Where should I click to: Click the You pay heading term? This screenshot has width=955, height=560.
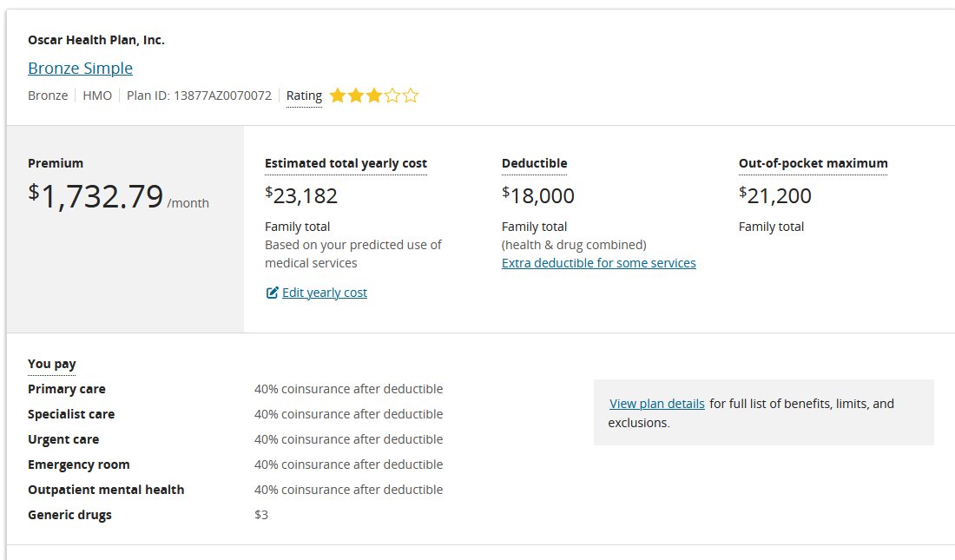[52, 364]
